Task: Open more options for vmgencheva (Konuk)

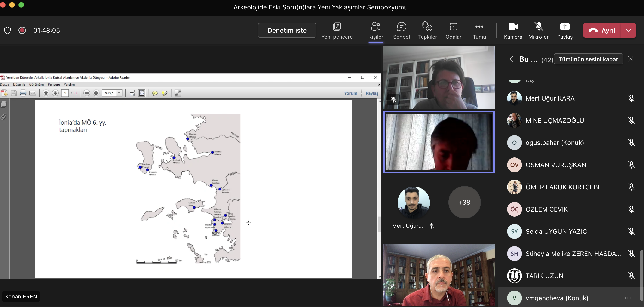Action: (x=628, y=298)
